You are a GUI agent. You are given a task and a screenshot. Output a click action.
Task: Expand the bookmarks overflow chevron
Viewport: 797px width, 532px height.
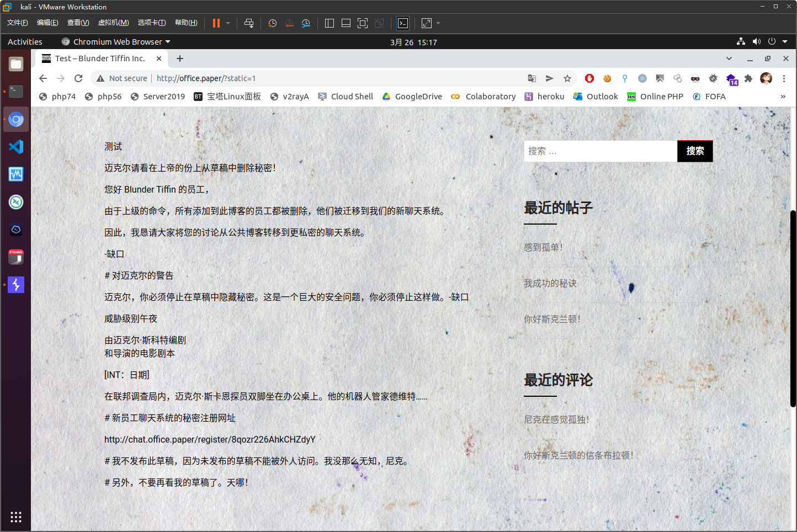[783, 96]
